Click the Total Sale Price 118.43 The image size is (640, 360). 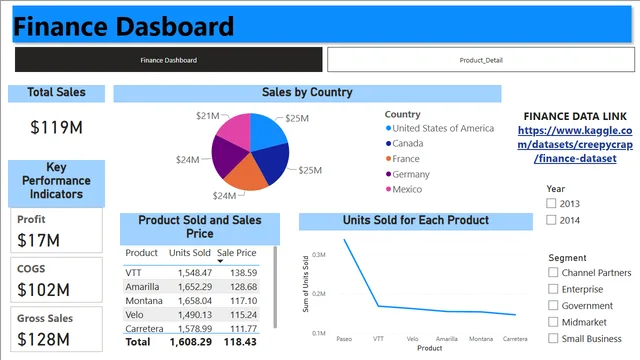tap(240, 342)
